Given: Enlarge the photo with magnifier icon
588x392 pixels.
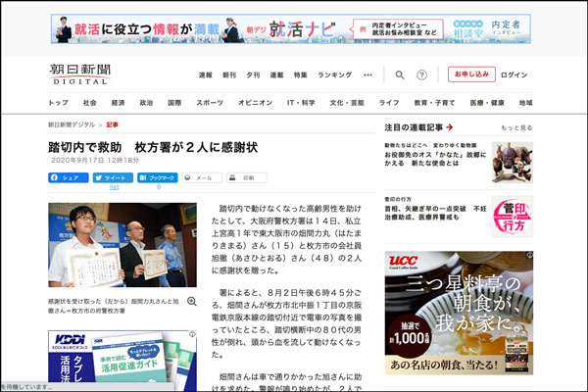Looking at the screenshot, I should click(191, 302).
